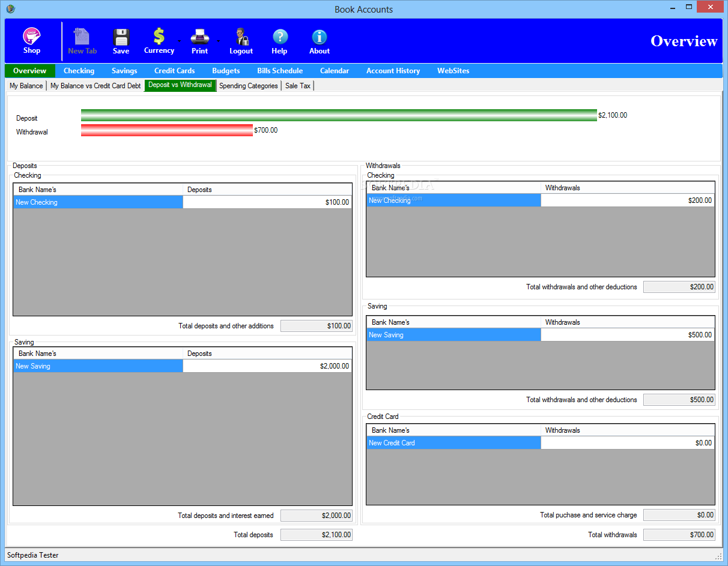This screenshot has height=566, width=728.
Task: Click the app icon in title bar
Action: (10, 8)
